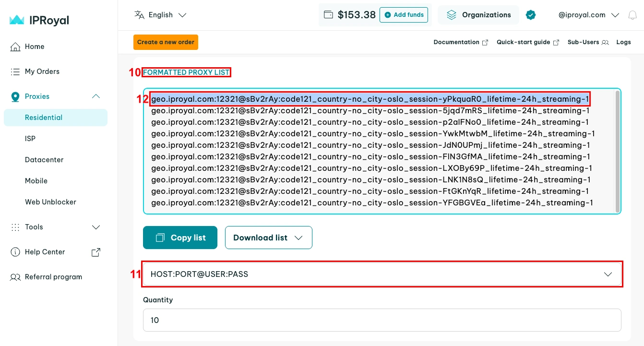Click the Proxies location pin icon
Image resolution: width=644 pixels, height=346 pixels.
coord(15,96)
